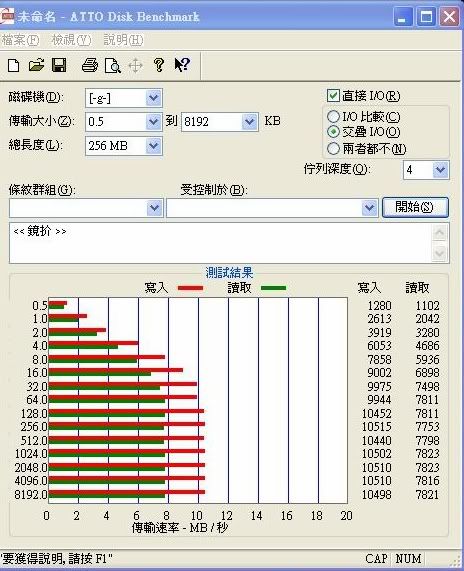The height and width of the screenshot is (571, 464).
Task: Minimize the ATTO Disk Benchmark window
Action: click(x=403, y=17)
